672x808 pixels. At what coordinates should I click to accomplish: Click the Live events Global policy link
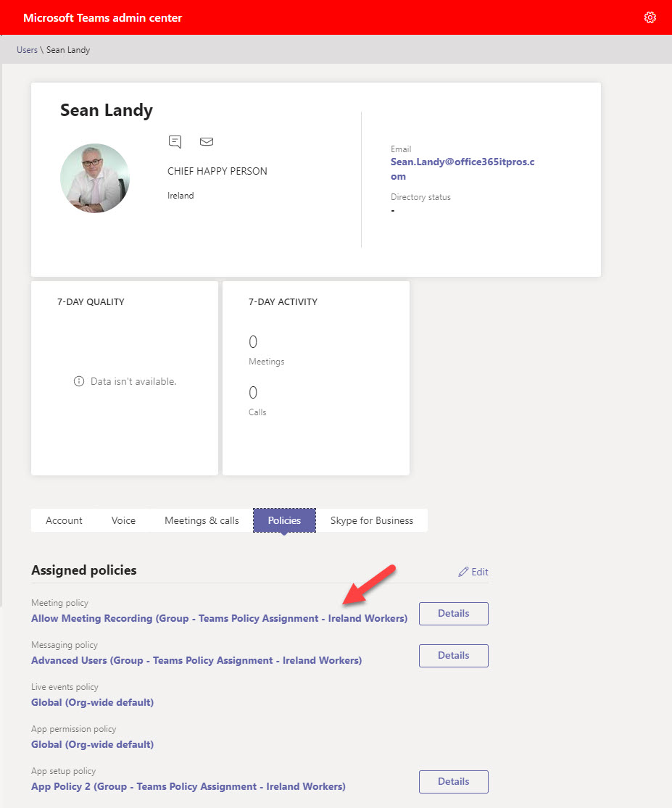[x=92, y=702]
